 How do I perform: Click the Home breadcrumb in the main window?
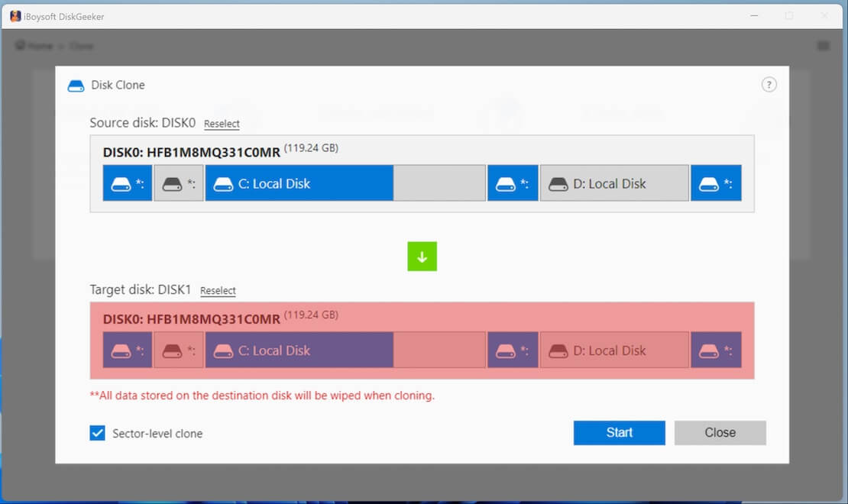[x=34, y=46]
